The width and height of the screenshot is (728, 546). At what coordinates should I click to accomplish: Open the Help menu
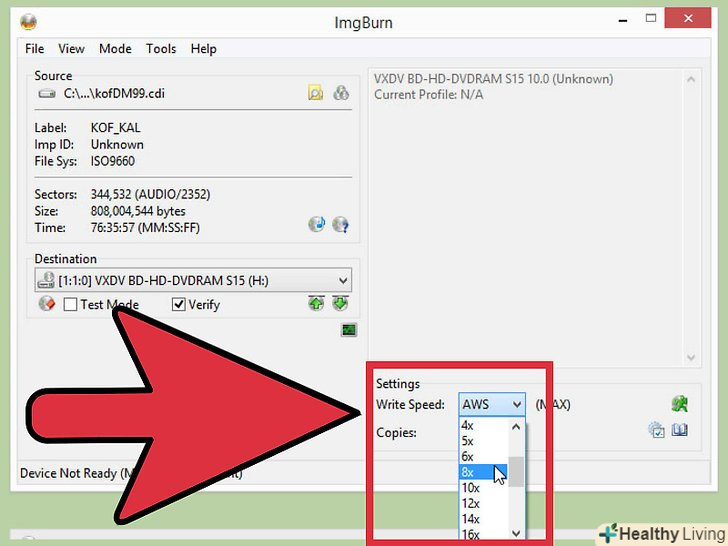203,49
